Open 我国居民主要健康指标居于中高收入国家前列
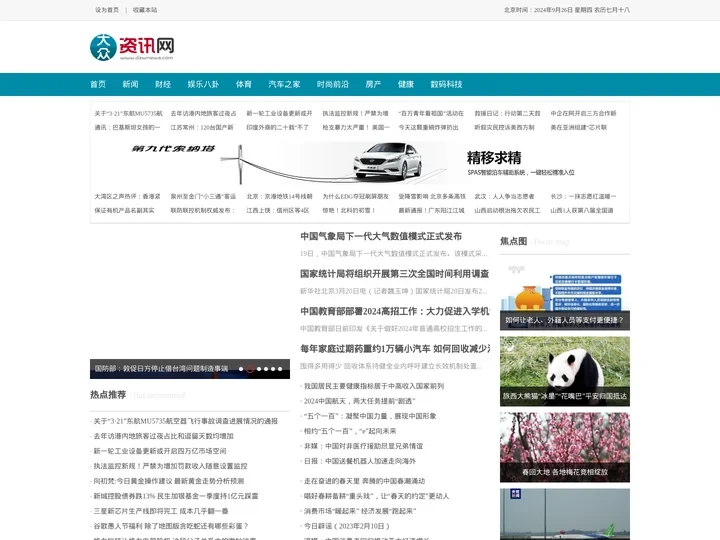Screen dimensions: 720x540 (x=374, y=386)
